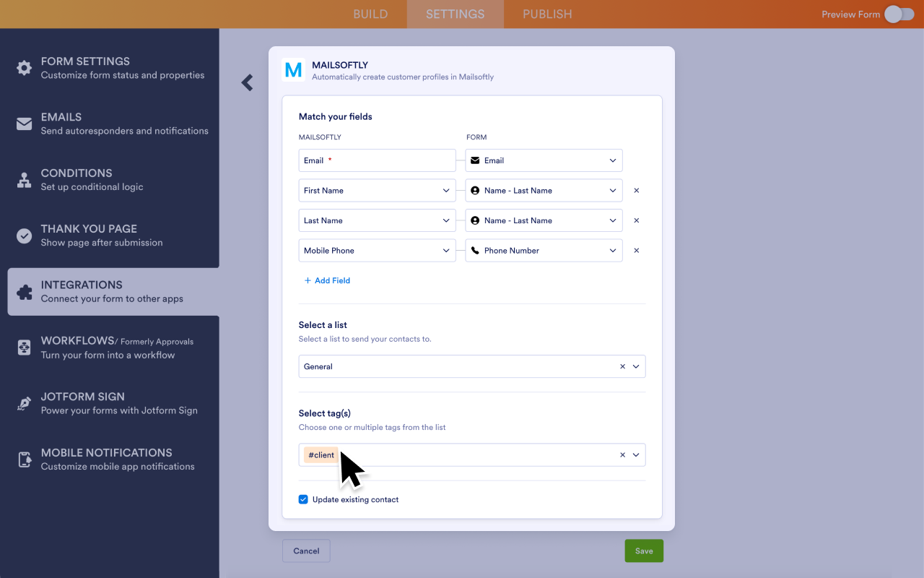Click the Mailsoftly logo at panel top
The image size is (924, 578).
pos(293,70)
